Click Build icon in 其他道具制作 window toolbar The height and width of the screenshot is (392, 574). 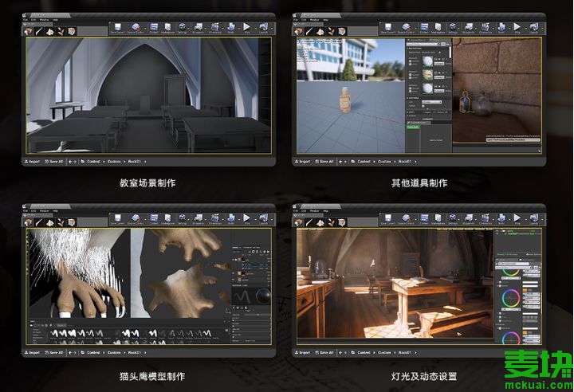coord(501,28)
